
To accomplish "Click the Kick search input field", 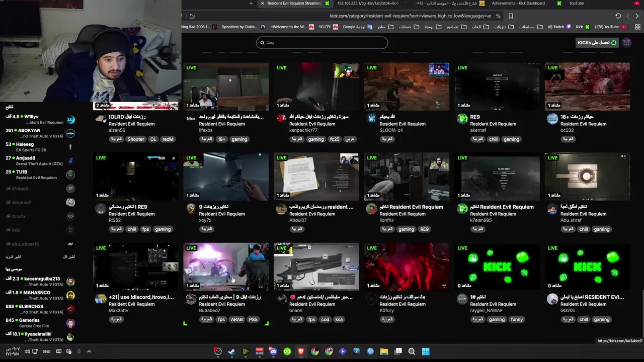I will (x=322, y=43).
